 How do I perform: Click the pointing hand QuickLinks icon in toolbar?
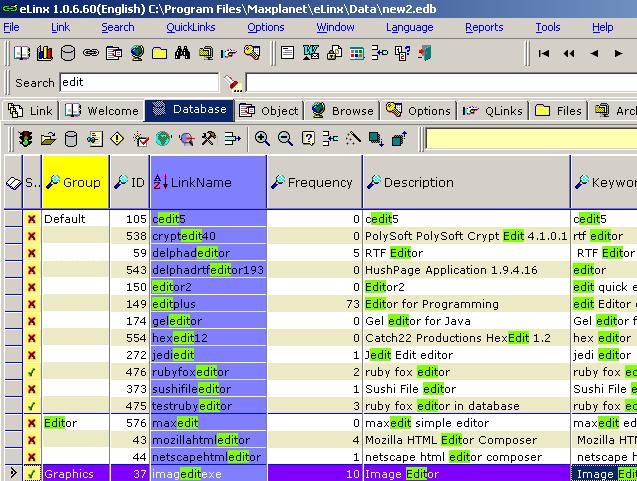[x=228, y=53]
